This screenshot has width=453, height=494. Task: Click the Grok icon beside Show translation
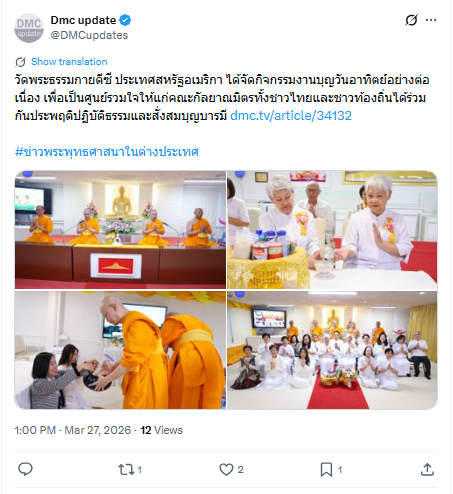pyautogui.click(x=20, y=62)
